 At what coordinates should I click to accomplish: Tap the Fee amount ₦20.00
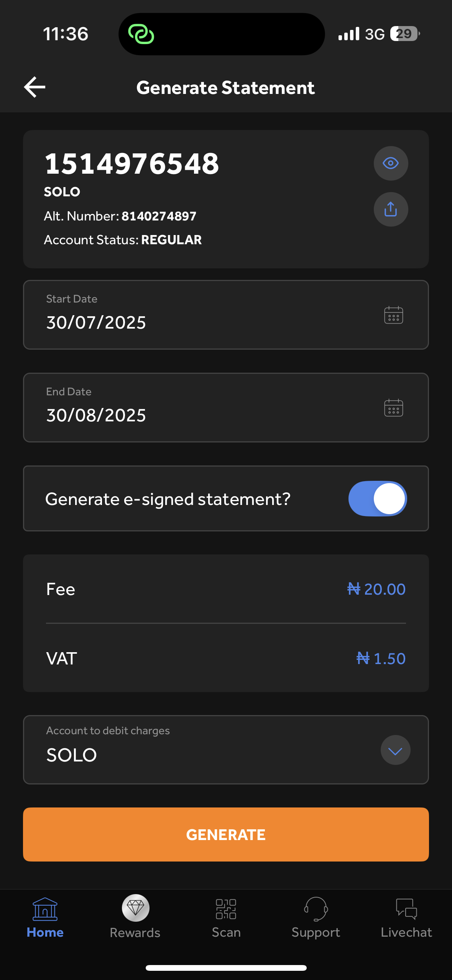376,589
